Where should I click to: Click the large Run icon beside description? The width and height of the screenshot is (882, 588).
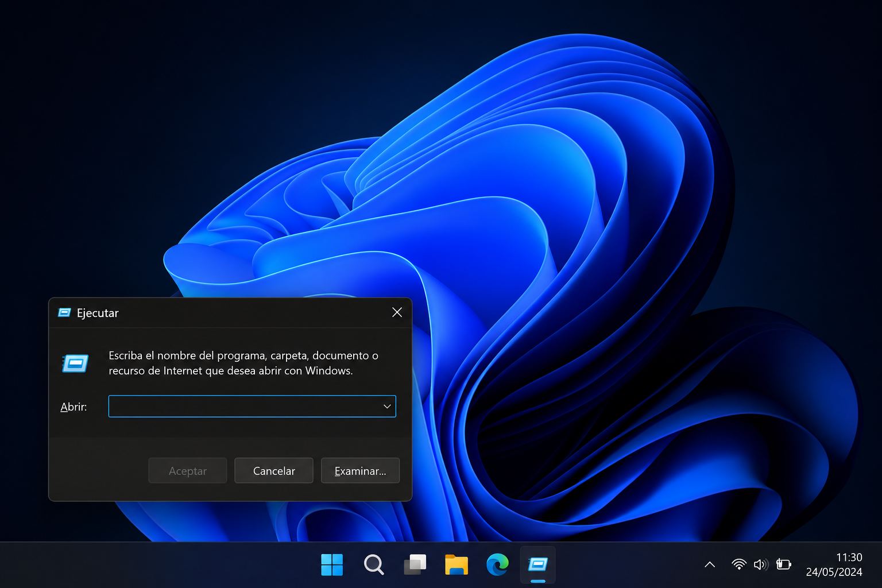[x=75, y=363]
